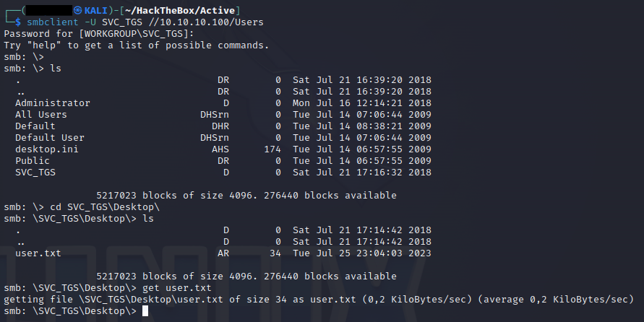Click the SVC_TGS folder in the Users listing
Screen dimensions: 644x322
[35, 173]
